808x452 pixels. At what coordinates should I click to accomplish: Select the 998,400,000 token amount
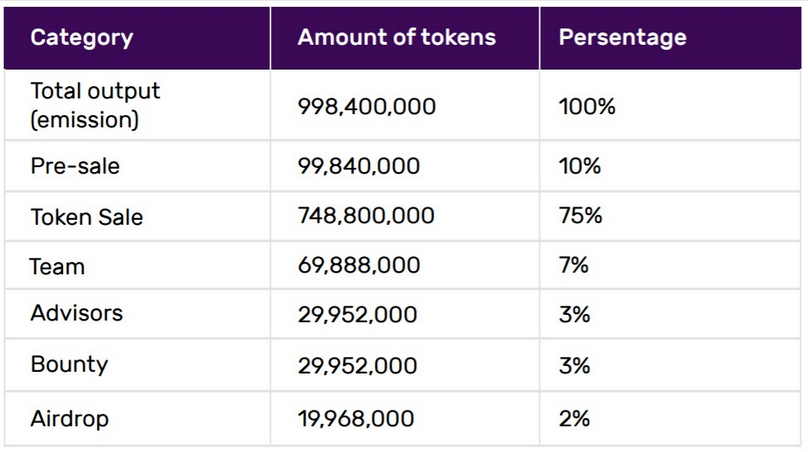click(x=366, y=106)
